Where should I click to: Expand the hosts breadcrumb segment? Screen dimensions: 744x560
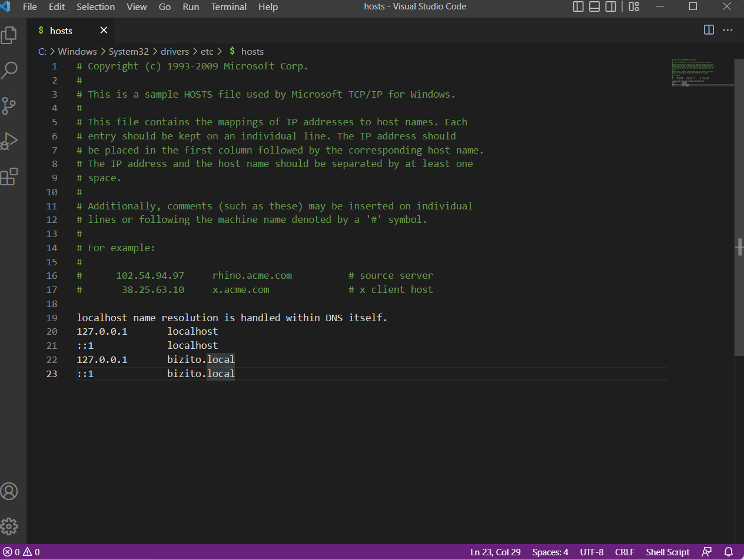pyautogui.click(x=247, y=52)
